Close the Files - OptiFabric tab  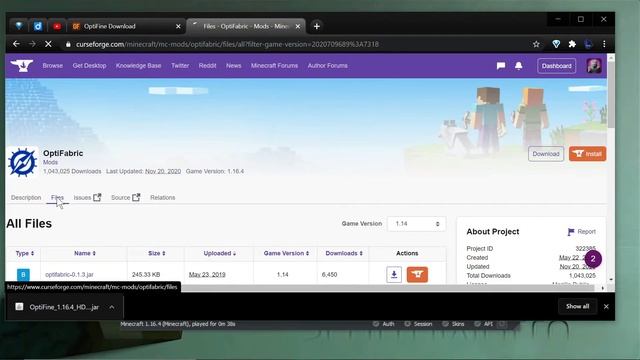[298, 26]
